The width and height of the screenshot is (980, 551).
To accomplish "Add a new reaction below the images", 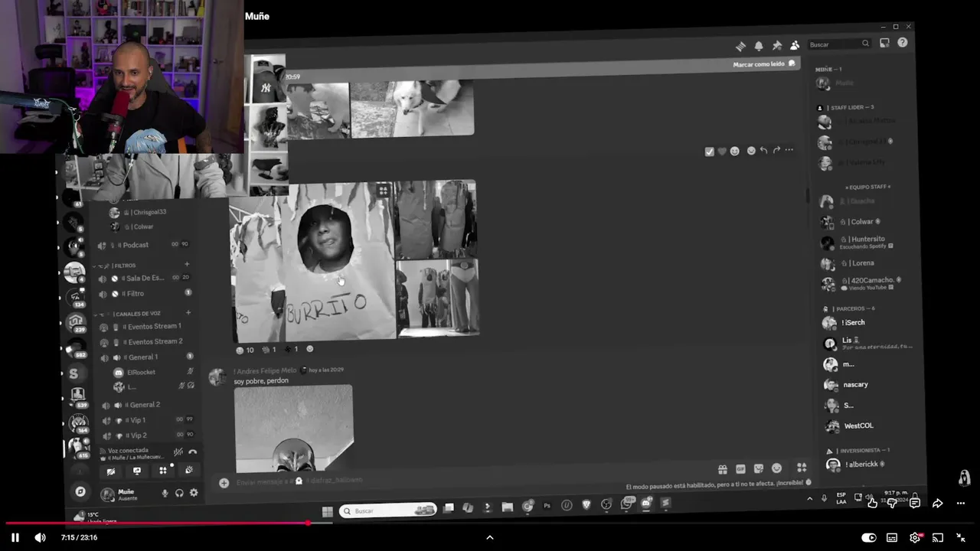I will [310, 349].
